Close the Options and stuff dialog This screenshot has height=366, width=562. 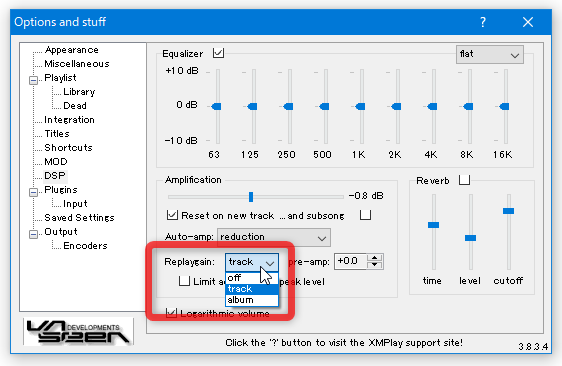click(x=528, y=22)
